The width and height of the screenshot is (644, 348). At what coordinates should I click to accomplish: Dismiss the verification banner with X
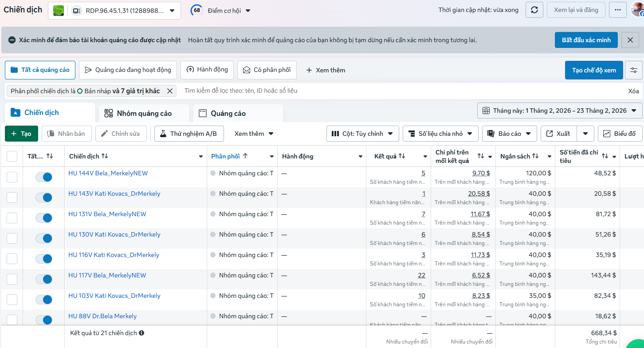(630, 40)
